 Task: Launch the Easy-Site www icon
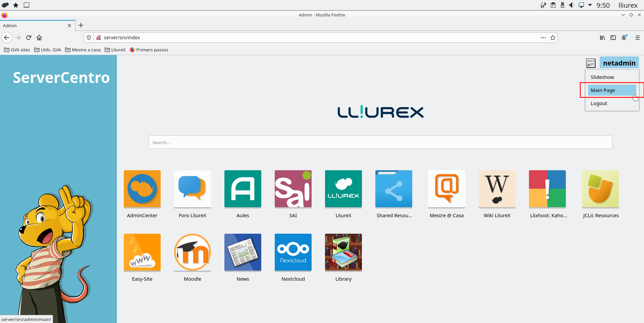(142, 252)
